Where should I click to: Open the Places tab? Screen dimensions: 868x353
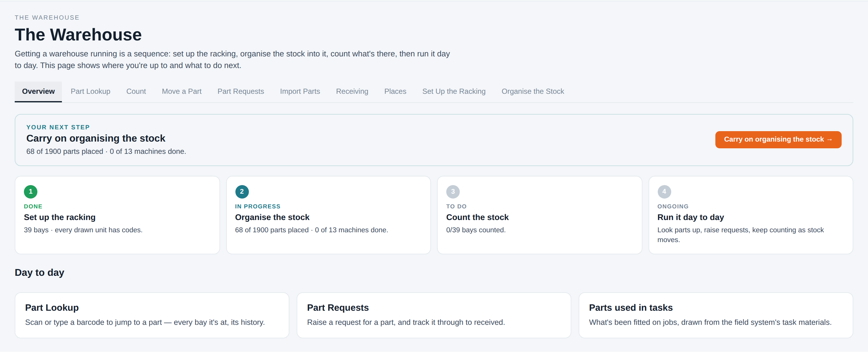coord(395,91)
